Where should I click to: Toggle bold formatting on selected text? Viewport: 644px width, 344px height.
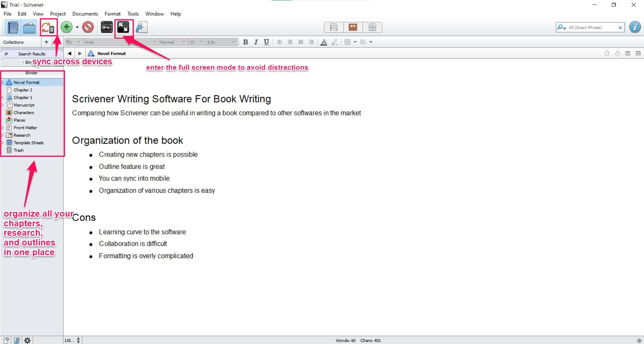(x=246, y=42)
